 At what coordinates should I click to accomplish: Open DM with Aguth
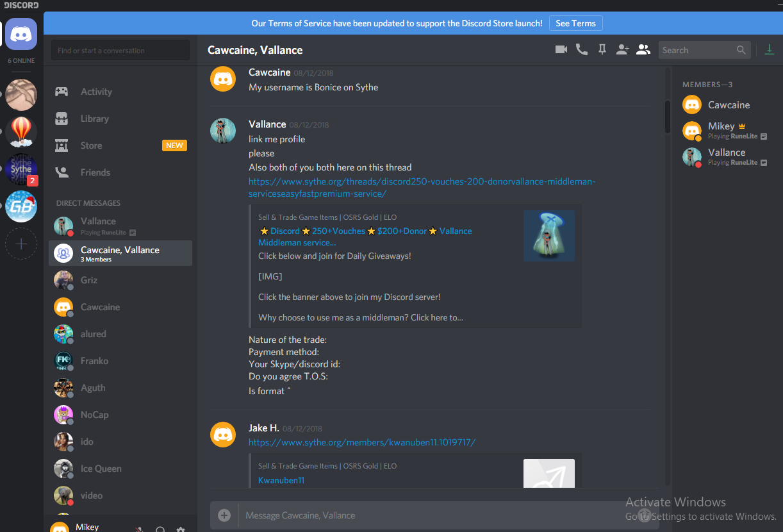click(x=120, y=388)
